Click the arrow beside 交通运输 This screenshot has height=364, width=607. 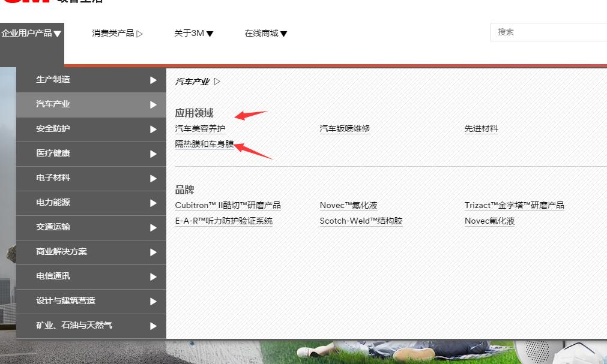[x=153, y=227]
